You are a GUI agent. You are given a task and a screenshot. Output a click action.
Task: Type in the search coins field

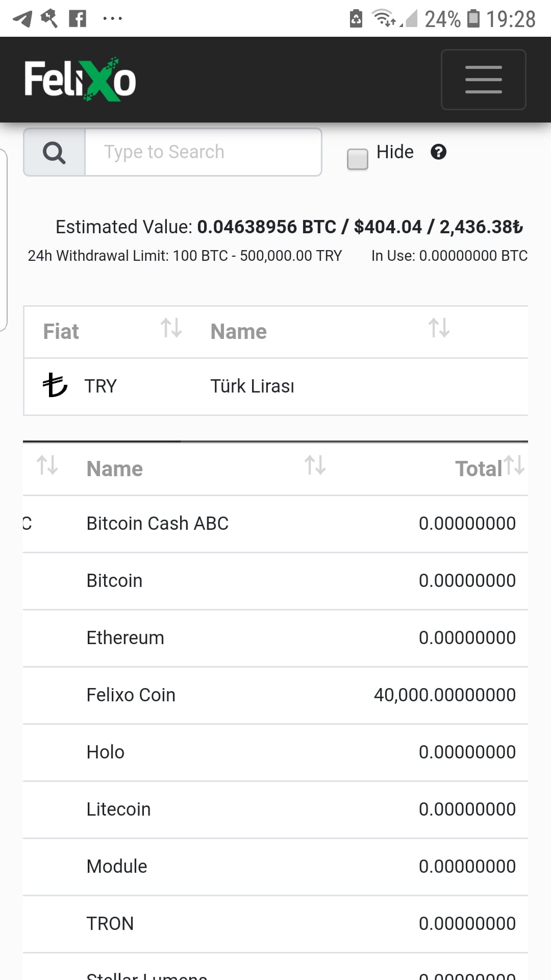(203, 152)
